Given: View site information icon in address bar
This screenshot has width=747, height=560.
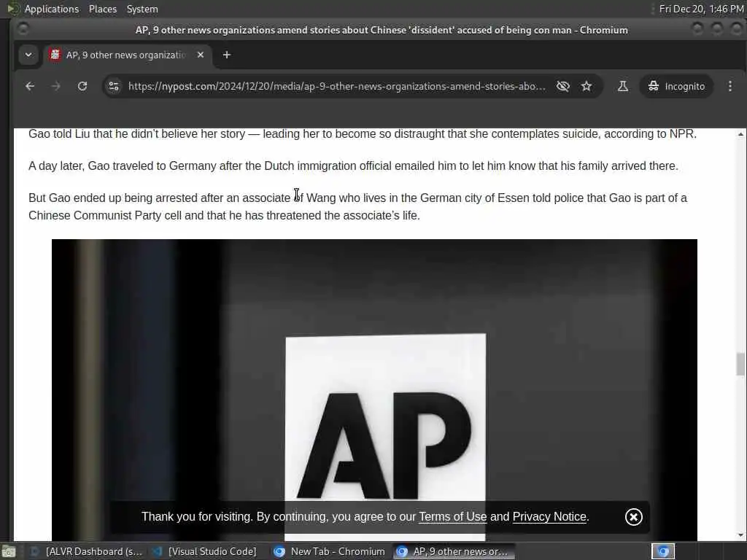Looking at the screenshot, I should coord(114,86).
